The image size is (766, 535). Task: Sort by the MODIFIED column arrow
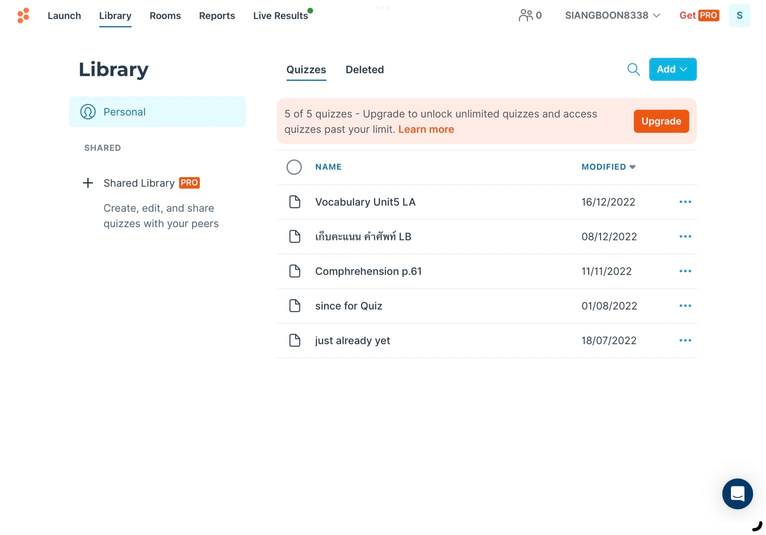632,168
